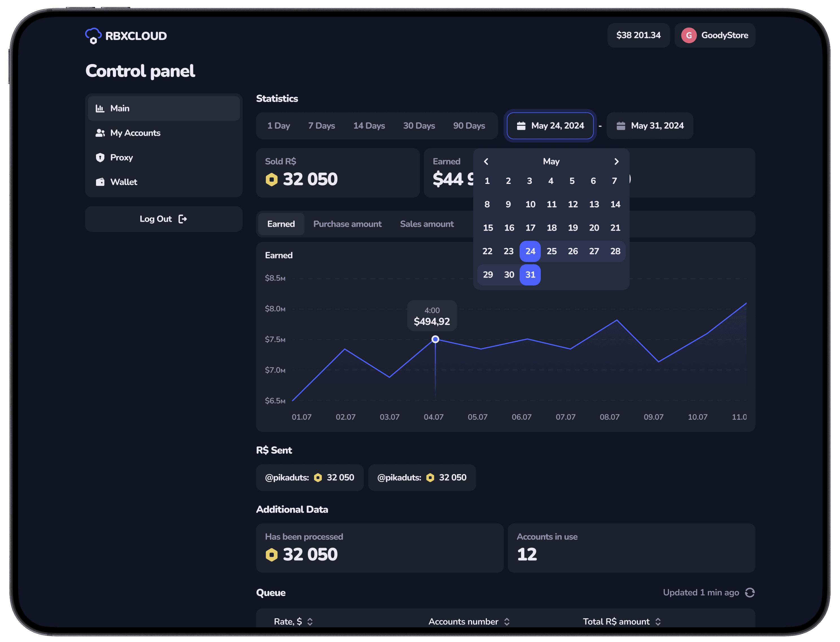Click the RBXCLOUD cloud logo icon

(x=93, y=36)
